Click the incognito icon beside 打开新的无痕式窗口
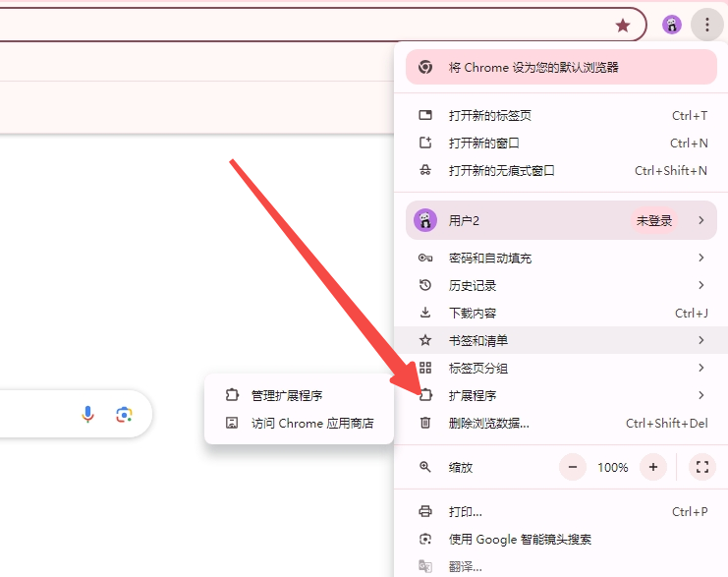The image size is (728, 577). coord(425,170)
